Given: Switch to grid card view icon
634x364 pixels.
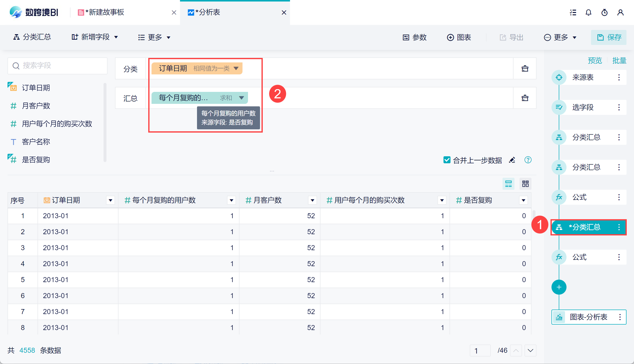Looking at the screenshot, I should coord(525,184).
